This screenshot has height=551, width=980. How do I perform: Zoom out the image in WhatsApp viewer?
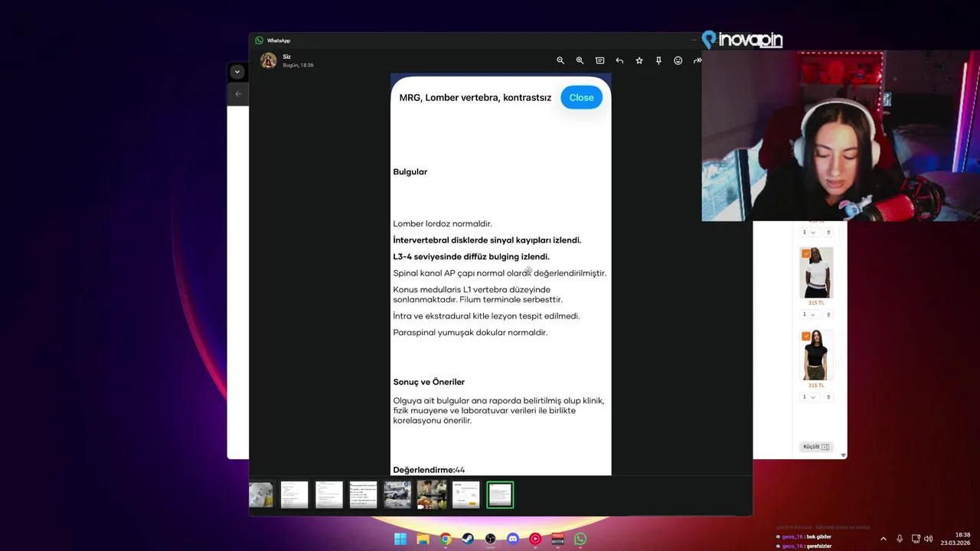560,60
